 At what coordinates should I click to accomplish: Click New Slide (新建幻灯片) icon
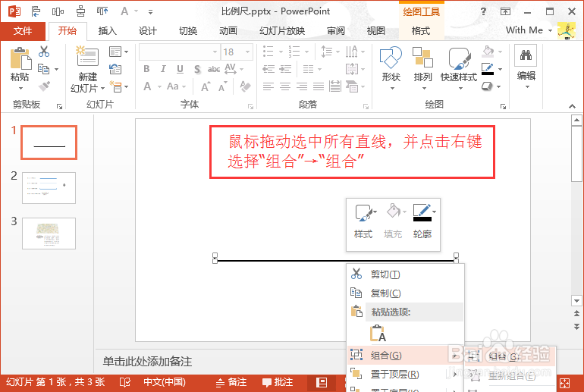pos(87,56)
